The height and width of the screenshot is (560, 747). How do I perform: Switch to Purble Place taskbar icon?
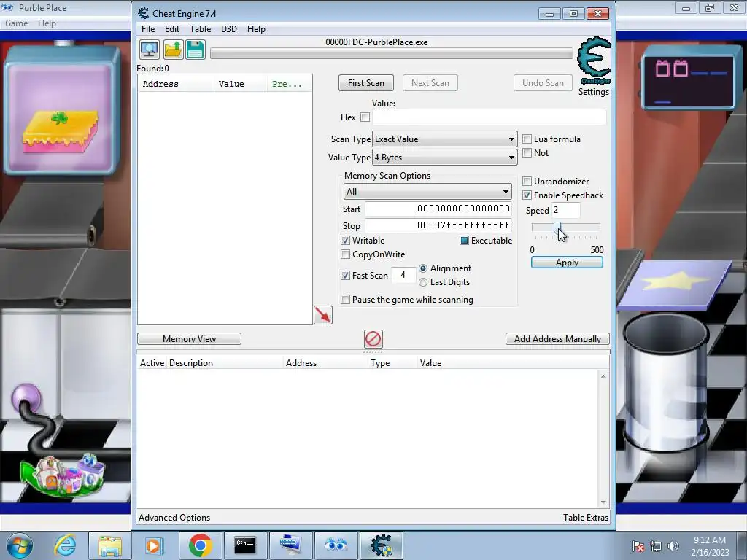point(336,545)
